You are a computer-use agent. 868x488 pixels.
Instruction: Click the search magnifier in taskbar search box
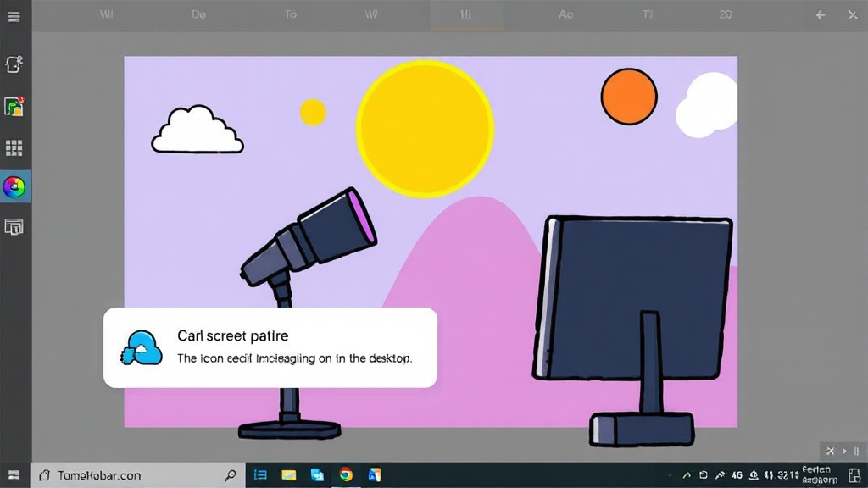tap(230, 475)
